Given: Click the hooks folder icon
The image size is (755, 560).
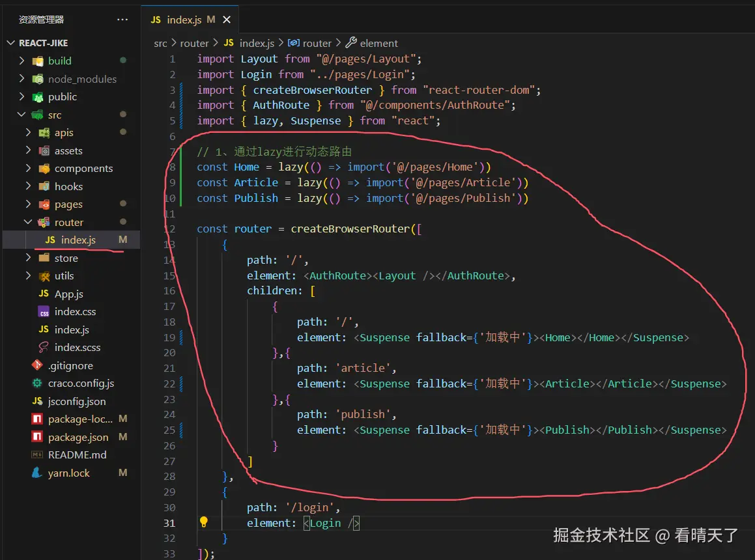Looking at the screenshot, I should click(x=44, y=186).
